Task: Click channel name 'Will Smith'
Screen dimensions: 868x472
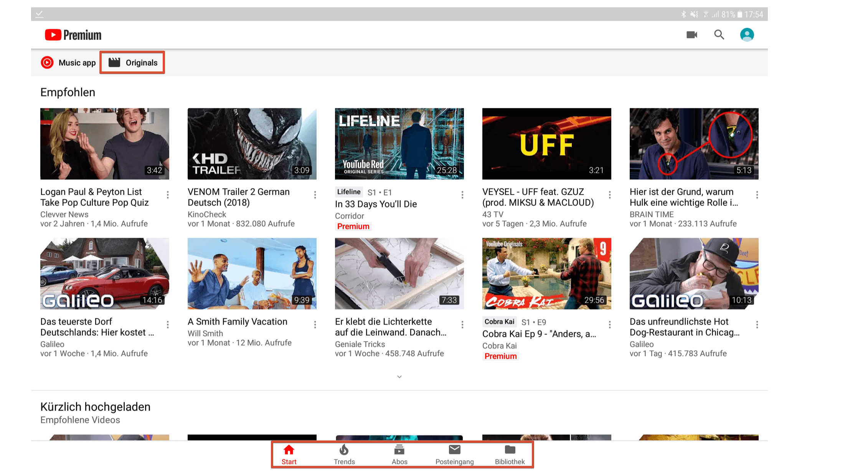Action: point(205,333)
